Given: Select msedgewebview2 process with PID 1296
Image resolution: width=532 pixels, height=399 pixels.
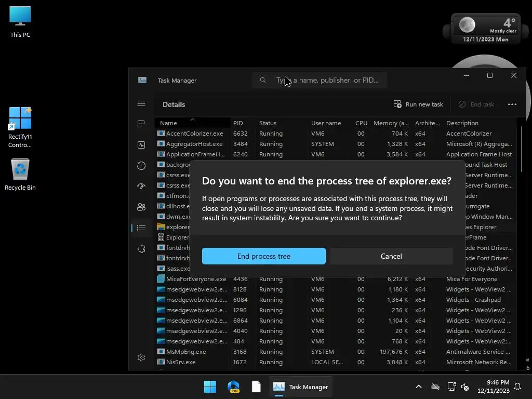Looking at the screenshot, I should (x=336, y=310).
